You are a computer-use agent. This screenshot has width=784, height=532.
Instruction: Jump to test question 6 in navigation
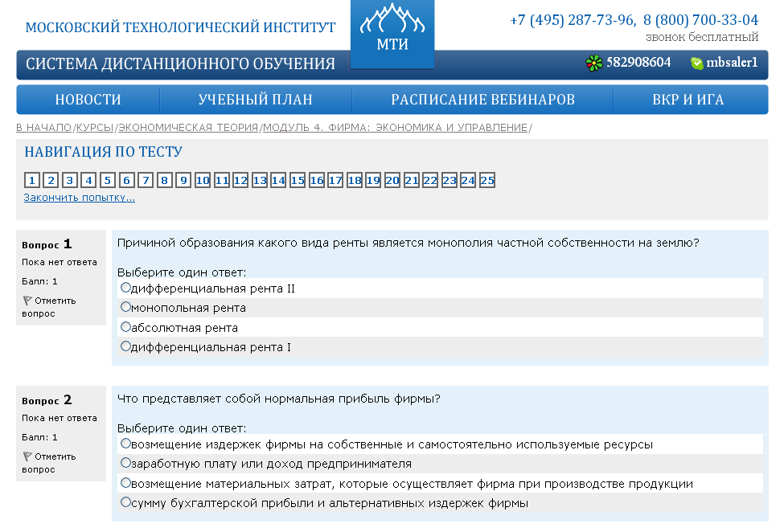tap(127, 180)
